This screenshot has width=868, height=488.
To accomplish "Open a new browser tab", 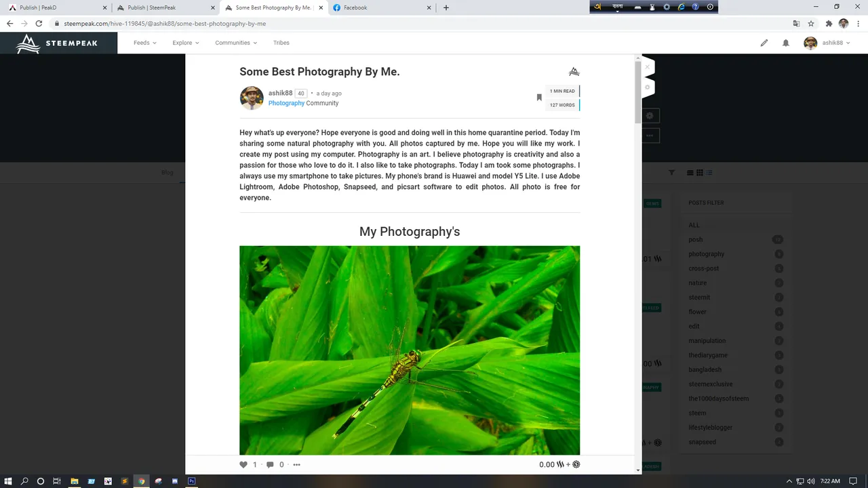I will click(x=446, y=7).
